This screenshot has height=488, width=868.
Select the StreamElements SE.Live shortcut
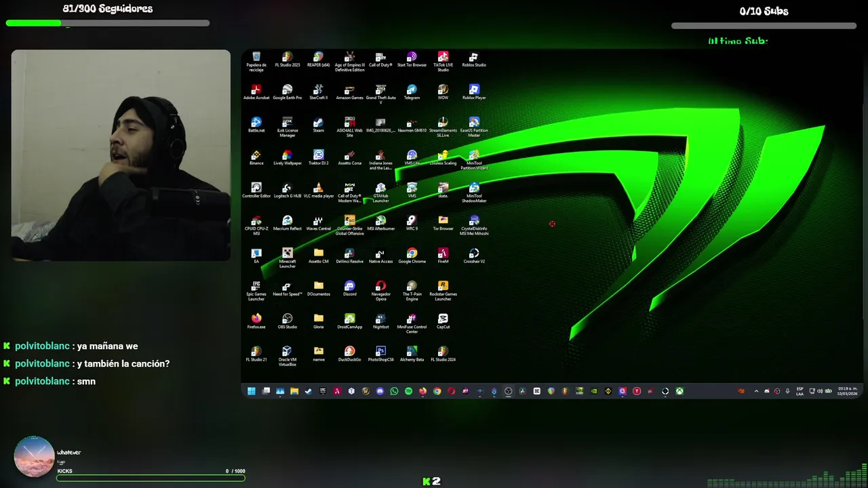[443, 127]
